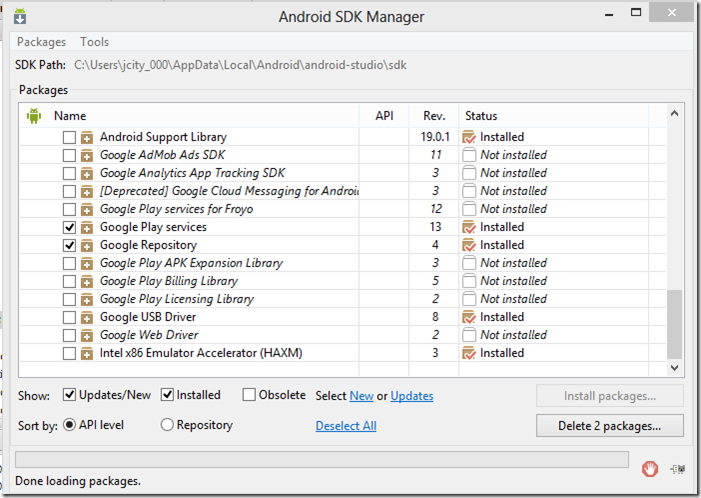
Task: Toggle the Installed show filter
Action: point(167,395)
